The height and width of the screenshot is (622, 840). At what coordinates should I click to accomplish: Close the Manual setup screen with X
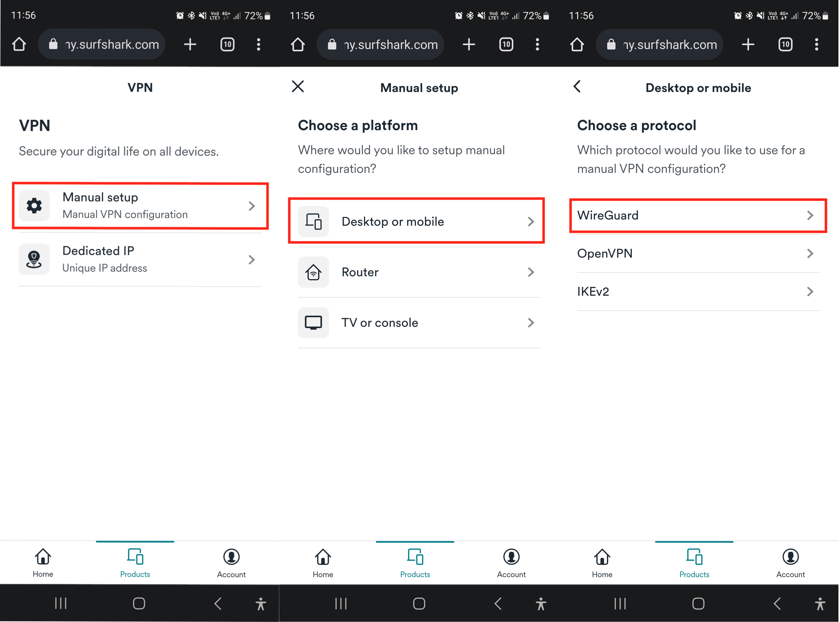pos(298,87)
